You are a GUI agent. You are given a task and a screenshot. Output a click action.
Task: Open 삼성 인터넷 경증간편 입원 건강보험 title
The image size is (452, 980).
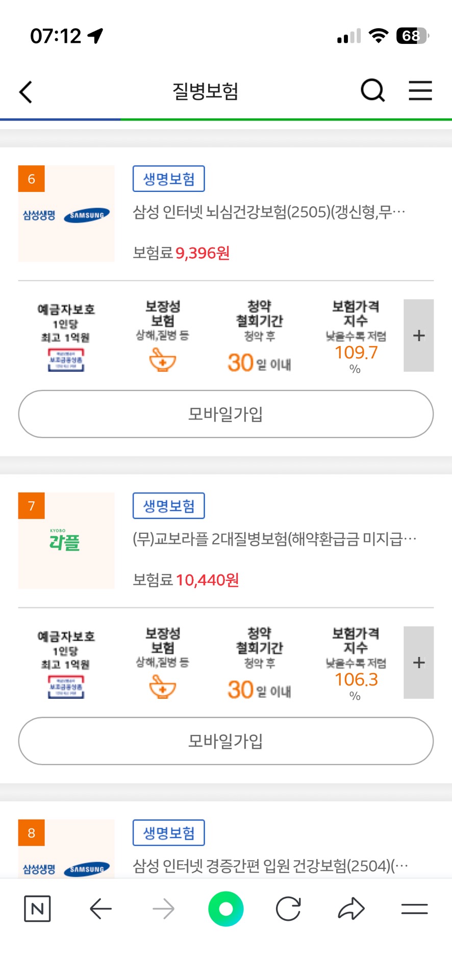(x=270, y=866)
